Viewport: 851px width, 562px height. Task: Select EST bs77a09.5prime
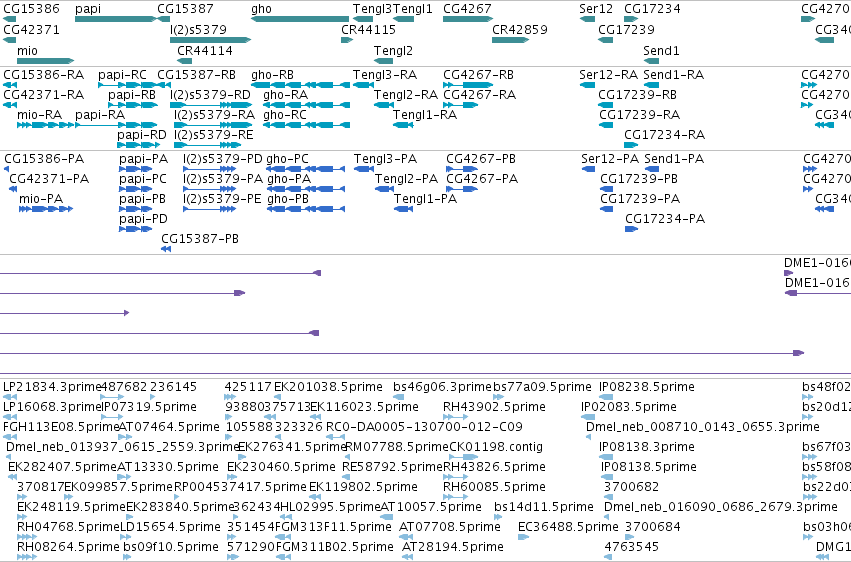[498, 397]
